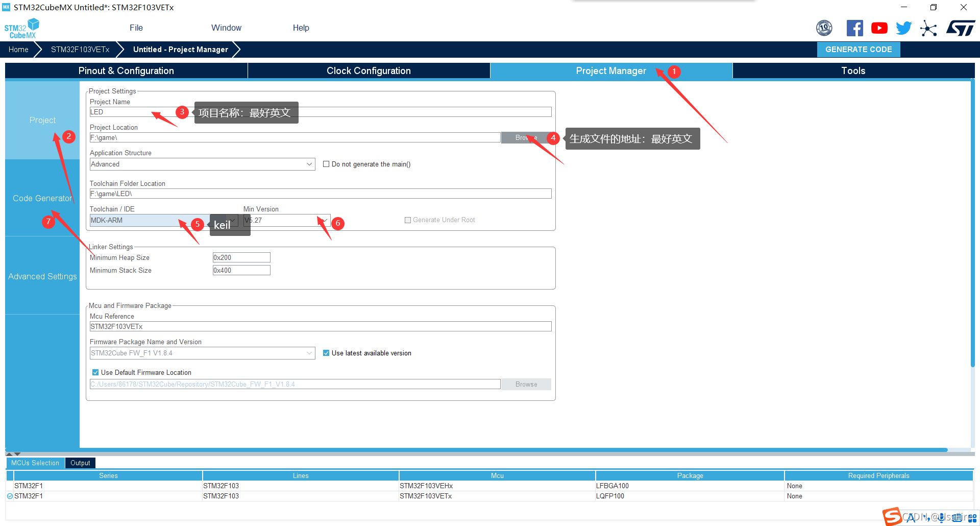980x526 pixels.
Task: Click the firmware repository path field
Action: 295,384
